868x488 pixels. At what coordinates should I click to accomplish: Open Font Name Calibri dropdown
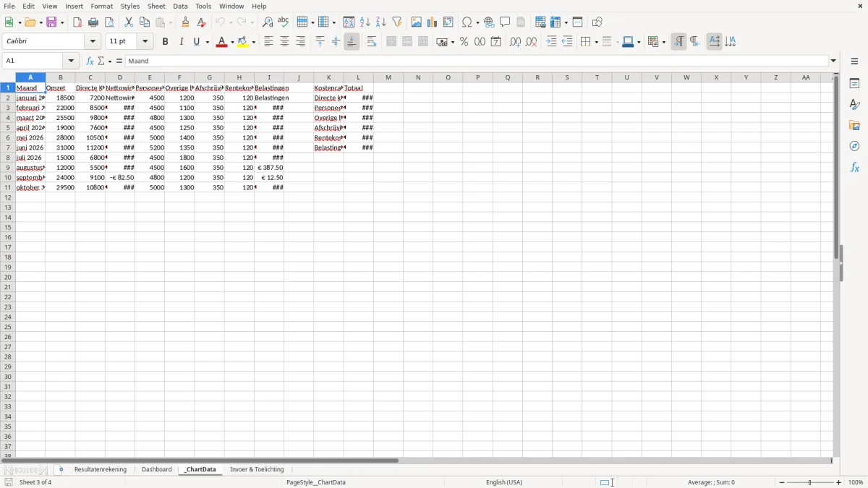point(93,42)
